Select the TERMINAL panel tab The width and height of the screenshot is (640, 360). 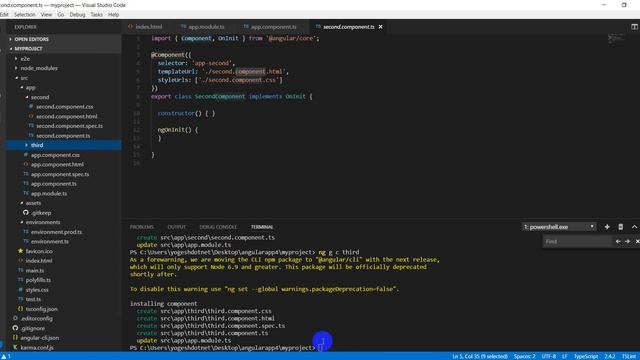tap(262, 227)
